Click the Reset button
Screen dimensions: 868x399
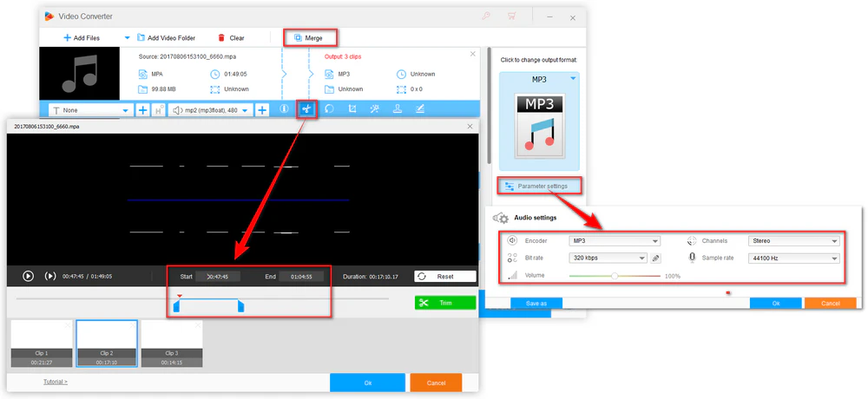(445, 276)
